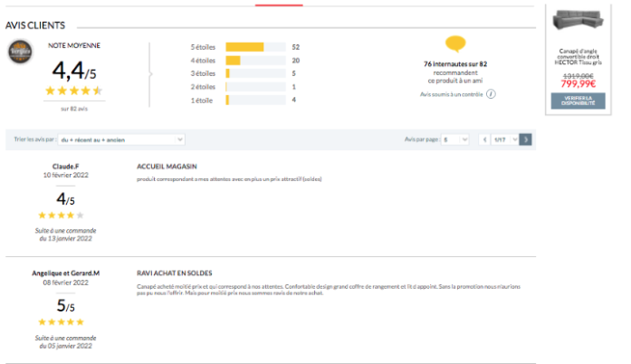This screenshot has width=631, height=364.
Task: Click the crossed-out 1019,00€ price
Action: pyautogui.click(x=578, y=76)
